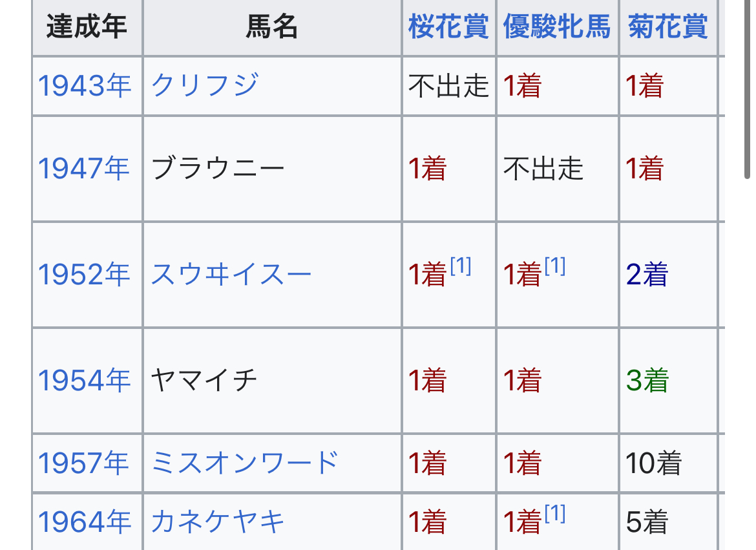The width and height of the screenshot is (756, 550).
Task: Open the 優駿牝馬 header link
Action: click(x=557, y=26)
